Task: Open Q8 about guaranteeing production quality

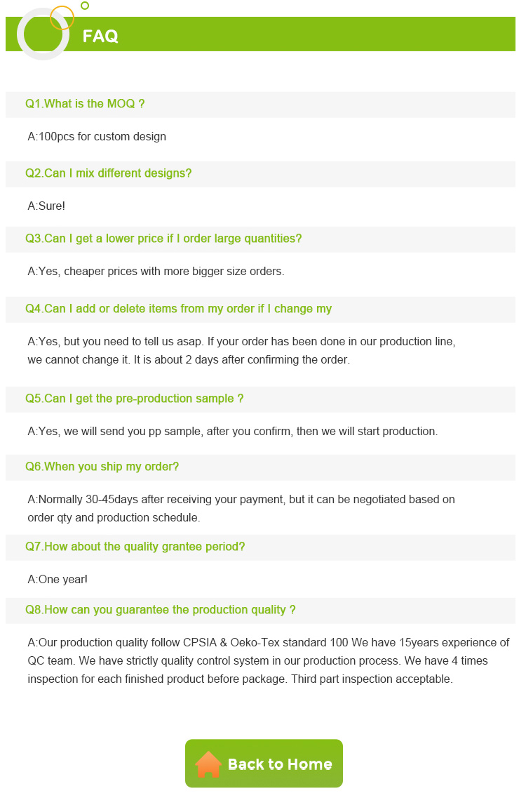Action: pyautogui.click(x=161, y=610)
